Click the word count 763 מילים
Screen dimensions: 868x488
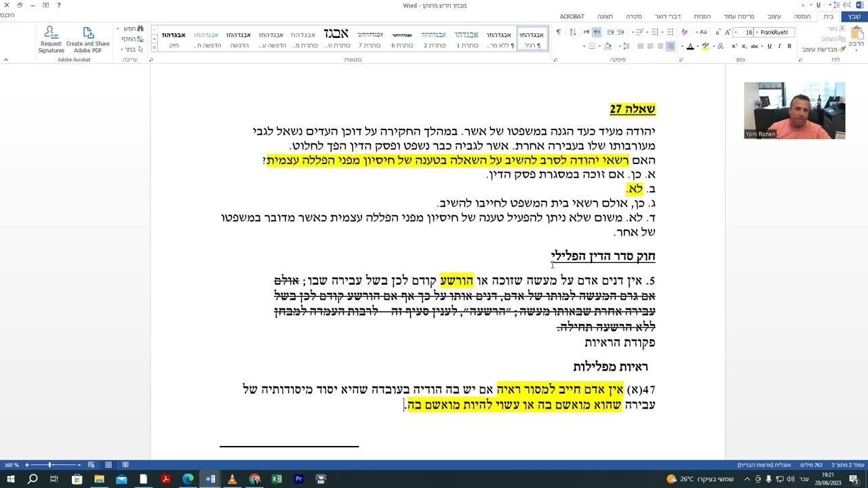tap(811, 465)
